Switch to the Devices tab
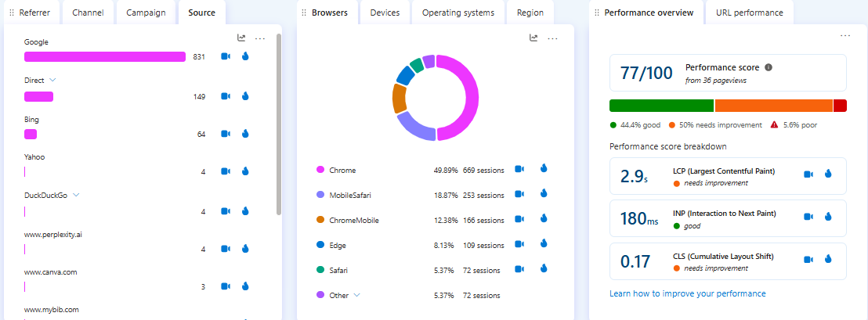868x320 pixels. [385, 13]
